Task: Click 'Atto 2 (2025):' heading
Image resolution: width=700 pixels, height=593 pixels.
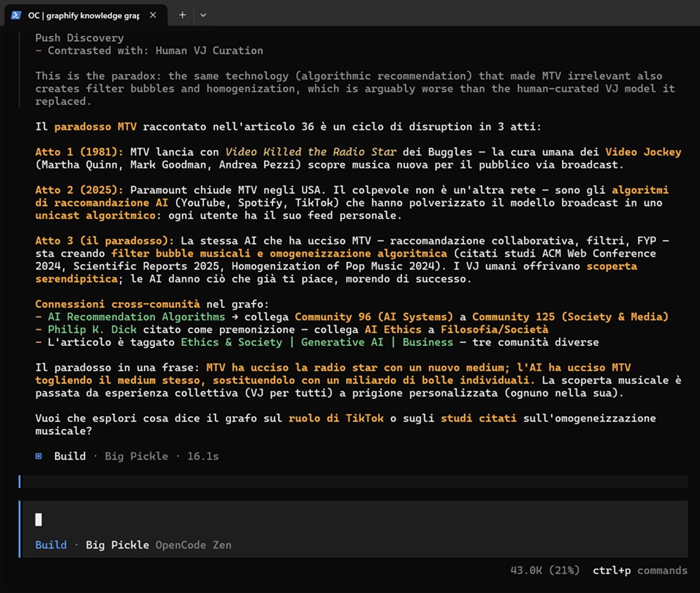Action: [x=79, y=190]
